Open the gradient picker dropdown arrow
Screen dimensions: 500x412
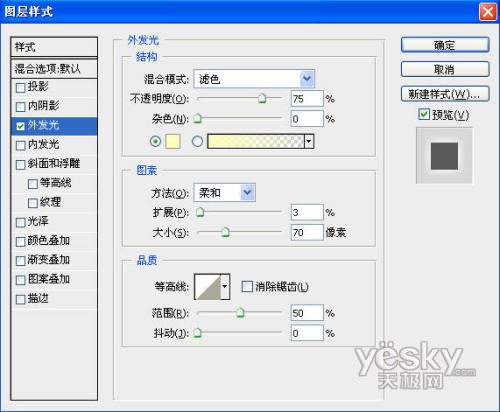309,141
